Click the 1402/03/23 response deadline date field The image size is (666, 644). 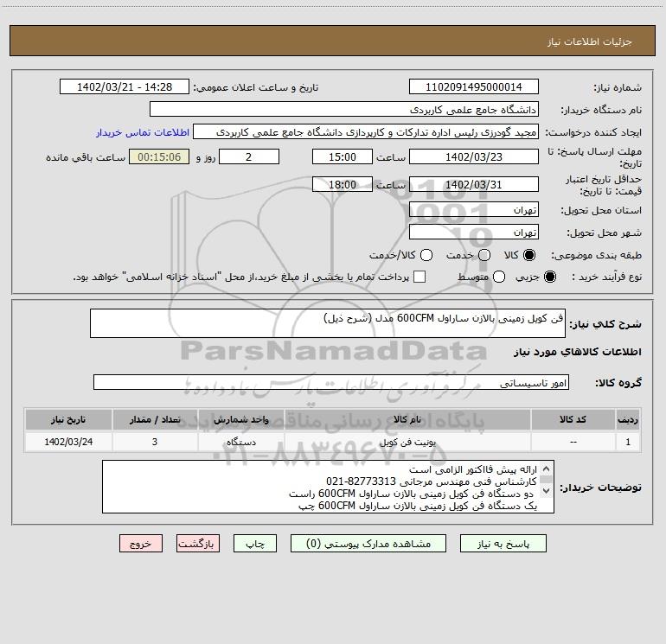point(474,156)
